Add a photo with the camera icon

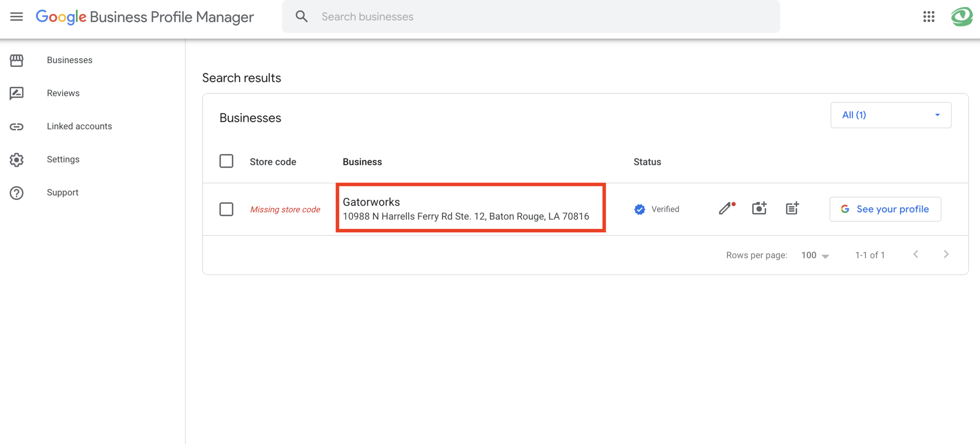[759, 208]
